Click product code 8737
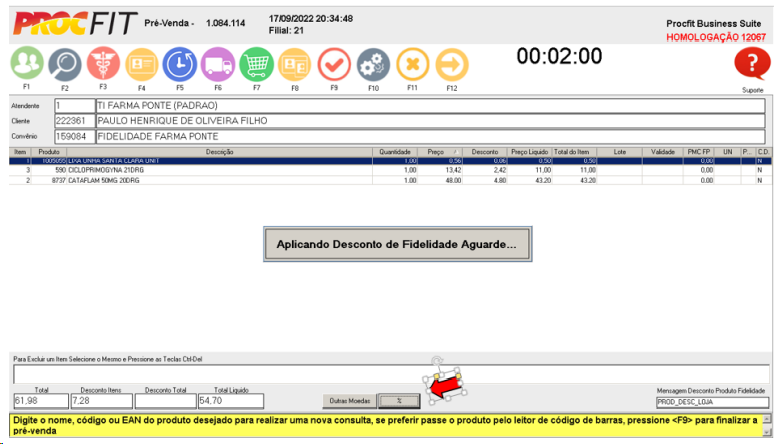 [x=58, y=180]
